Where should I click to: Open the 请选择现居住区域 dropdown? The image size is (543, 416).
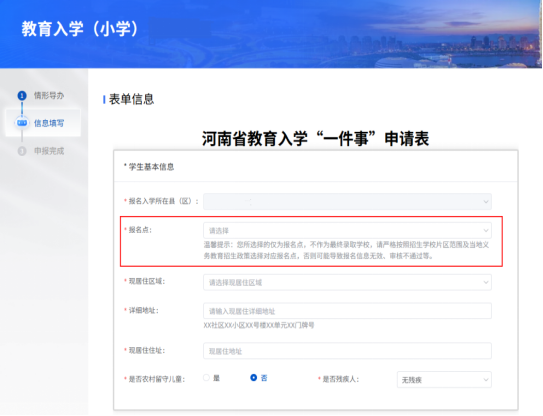347,283
